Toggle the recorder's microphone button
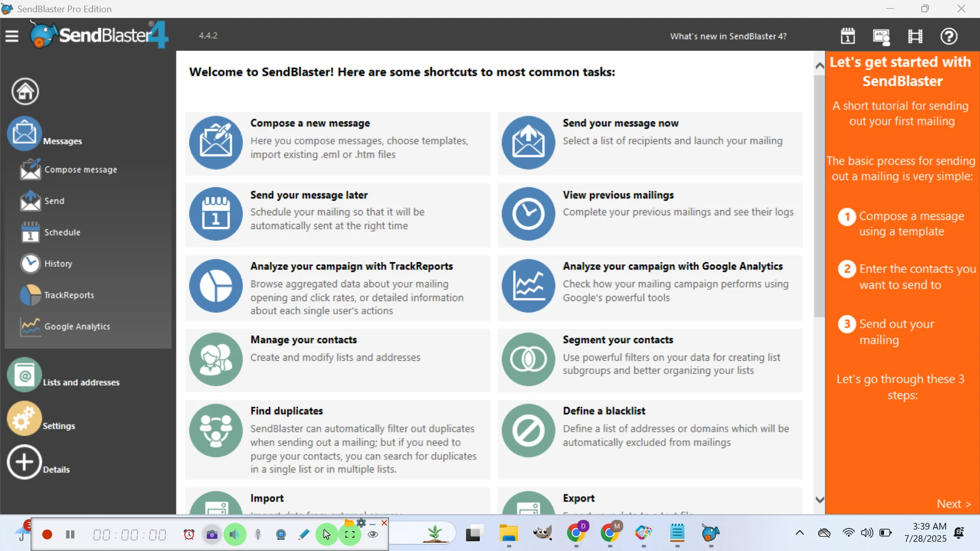The image size is (980, 551). pyautogui.click(x=258, y=534)
